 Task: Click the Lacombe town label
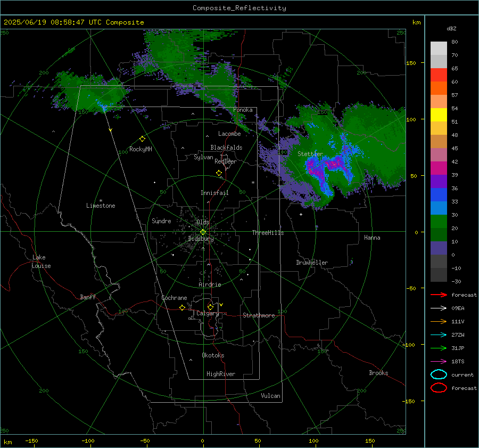229,134
